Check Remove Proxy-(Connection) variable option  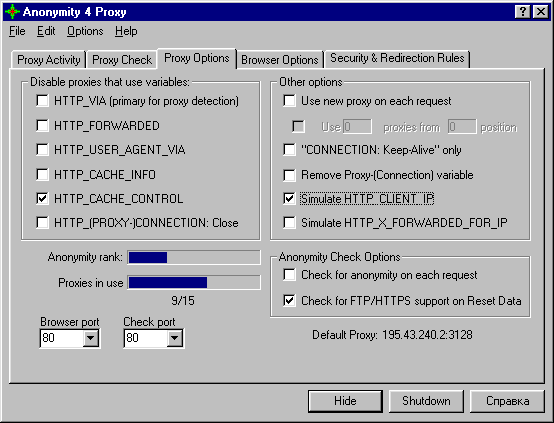[x=289, y=175]
